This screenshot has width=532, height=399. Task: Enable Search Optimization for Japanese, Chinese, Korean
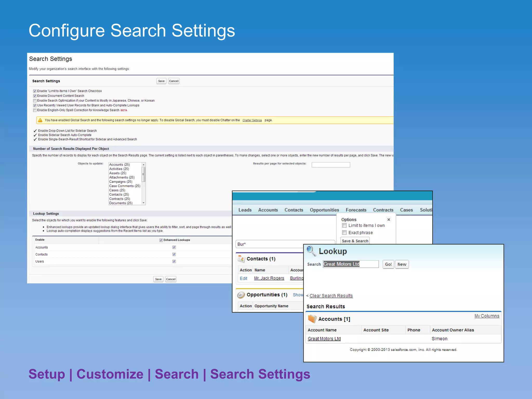[x=35, y=101]
